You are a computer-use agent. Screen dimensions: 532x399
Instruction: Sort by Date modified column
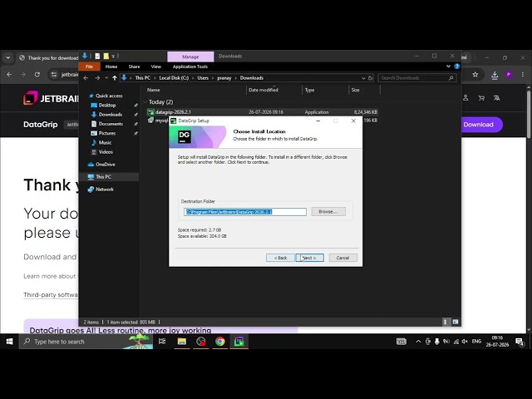264,90
